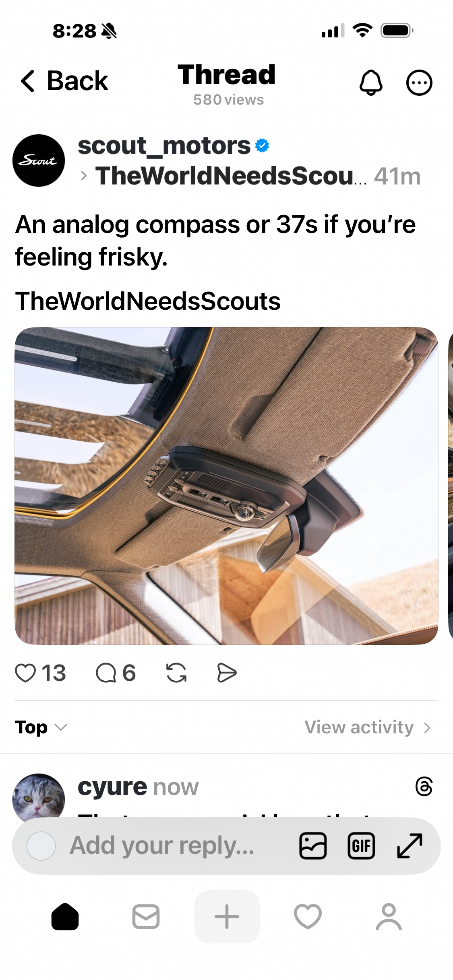Create a new post with plus button
Image resolution: width=453 pixels, height=980 pixels.
(x=227, y=917)
